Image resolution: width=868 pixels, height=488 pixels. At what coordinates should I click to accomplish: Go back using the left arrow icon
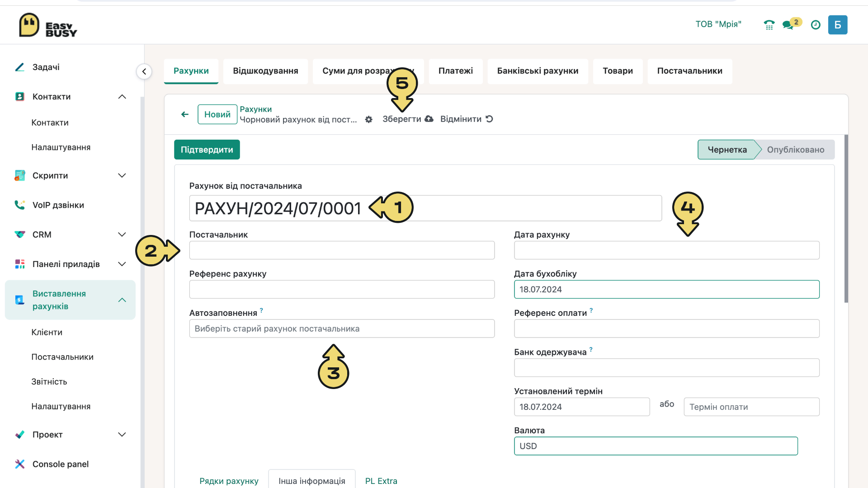(185, 114)
